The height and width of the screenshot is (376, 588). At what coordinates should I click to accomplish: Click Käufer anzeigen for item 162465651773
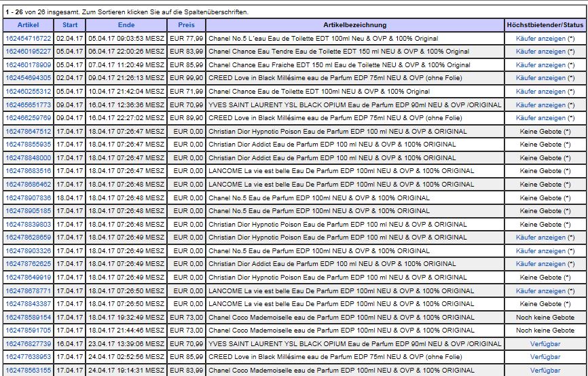coord(540,105)
